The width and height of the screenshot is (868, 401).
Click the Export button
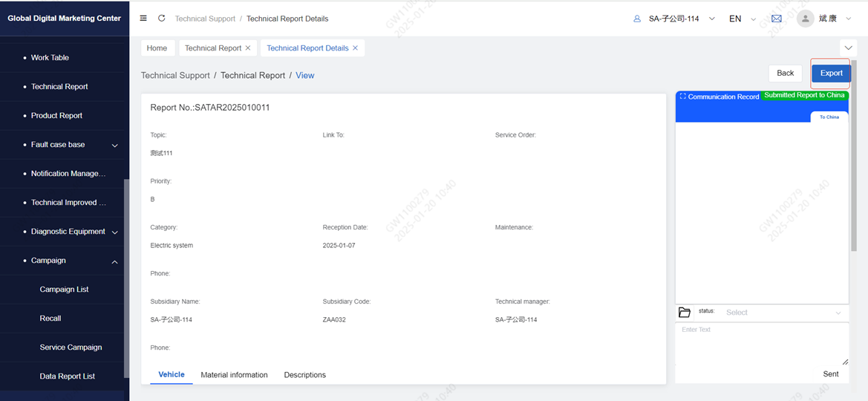click(x=831, y=73)
